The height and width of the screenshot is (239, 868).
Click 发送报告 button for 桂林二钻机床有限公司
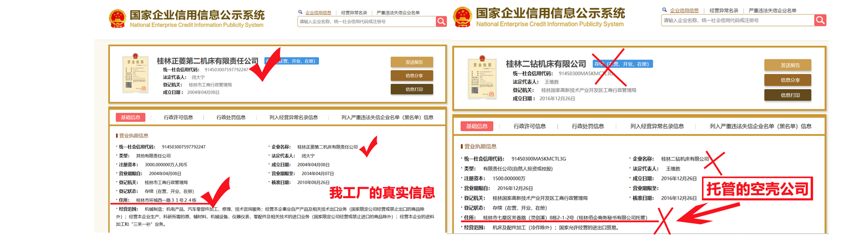pos(788,65)
